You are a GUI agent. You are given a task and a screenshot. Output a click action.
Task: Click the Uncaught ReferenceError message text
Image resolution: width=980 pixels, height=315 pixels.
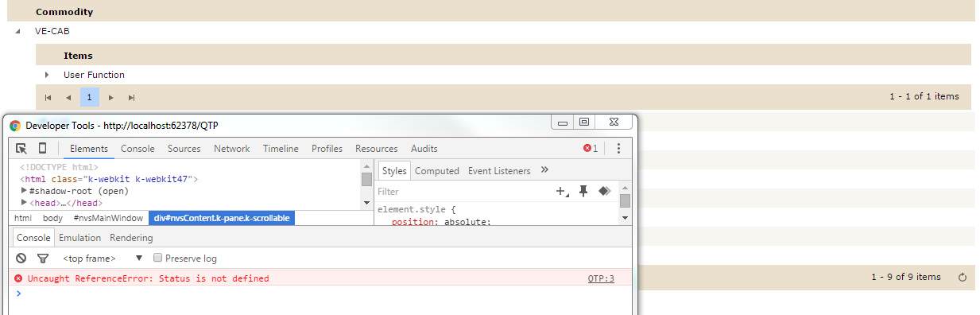pyautogui.click(x=149, y=279)
